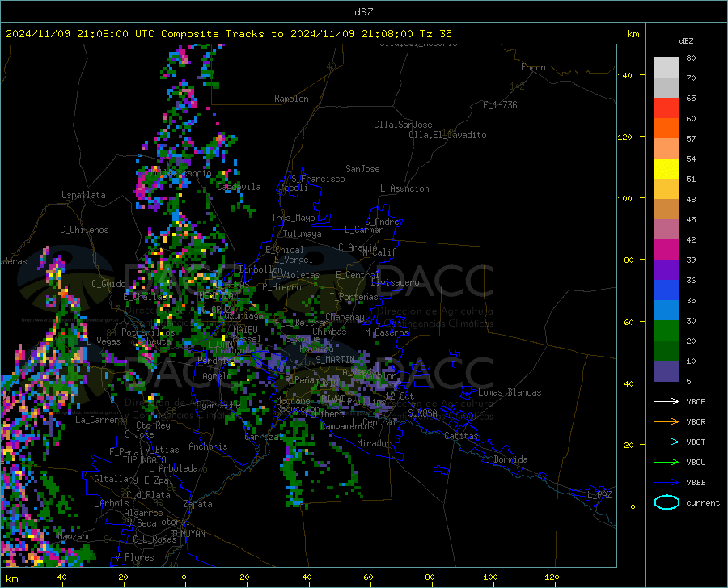Pick the mauve 45–42 dBZ swatch

click(x=667, y=229)
